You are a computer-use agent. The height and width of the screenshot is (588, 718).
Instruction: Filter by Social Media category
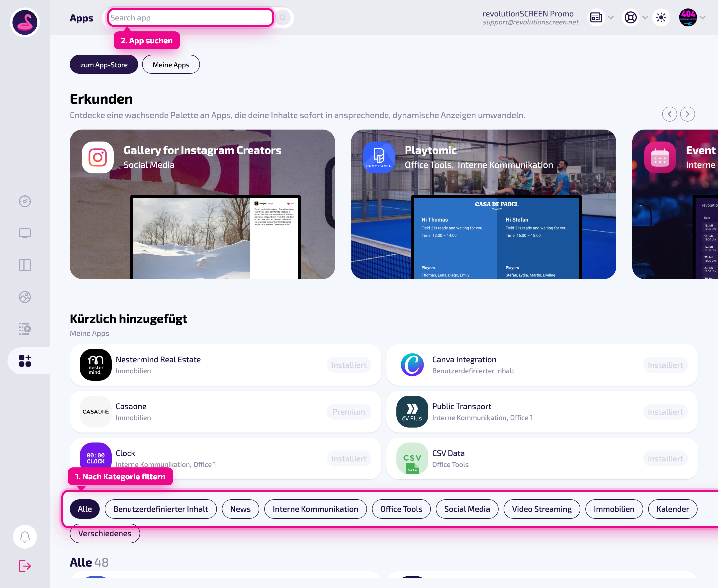coord(467,509)
